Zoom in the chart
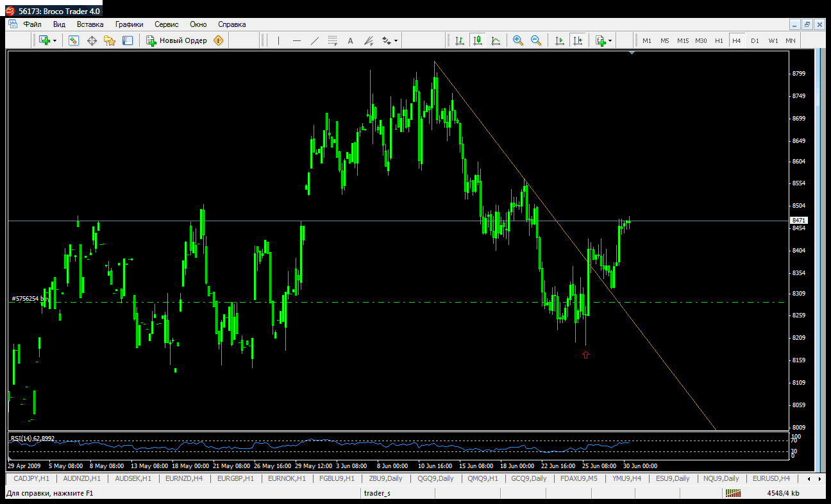 (x=518, y=40)
